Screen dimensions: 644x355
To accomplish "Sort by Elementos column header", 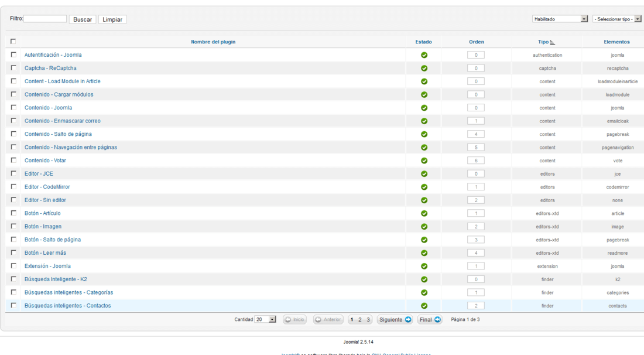I will [616, 42].
